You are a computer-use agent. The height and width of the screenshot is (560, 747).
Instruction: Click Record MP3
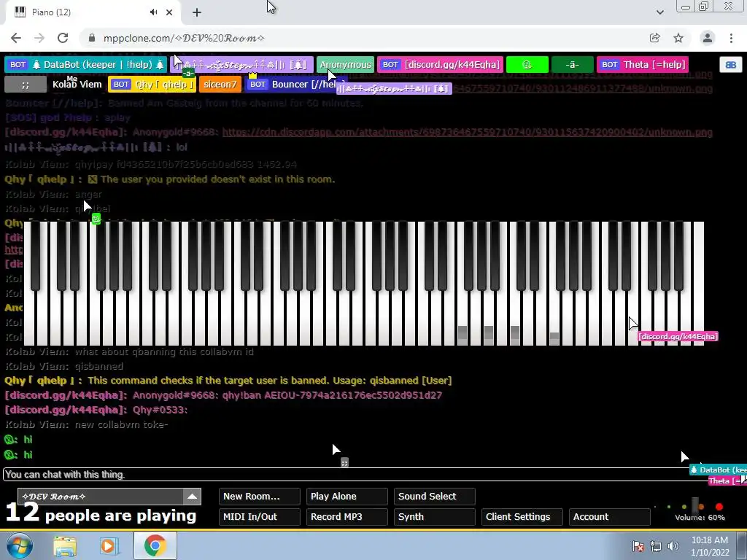347,517
